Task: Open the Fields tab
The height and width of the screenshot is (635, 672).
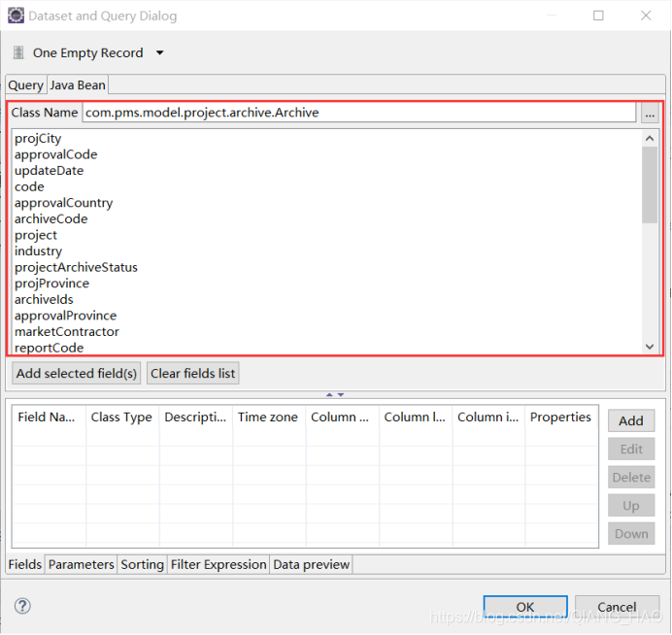Action: [x=25, y=564]
